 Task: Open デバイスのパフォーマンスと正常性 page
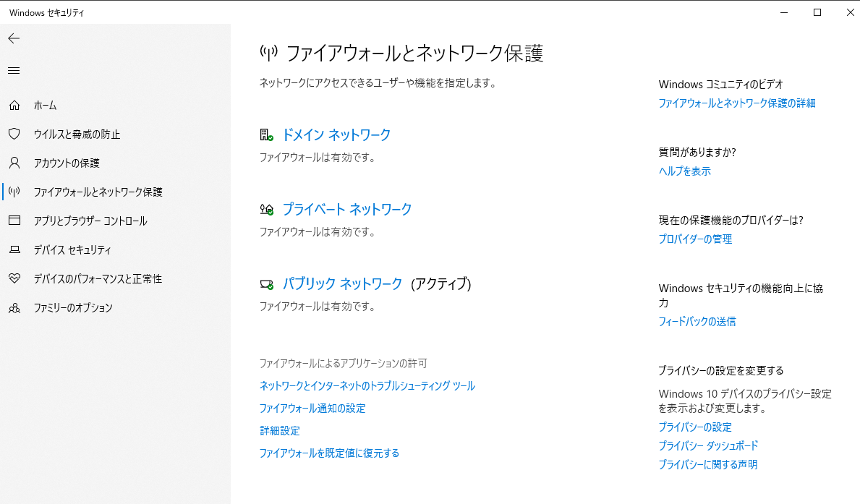coord(98,278)
